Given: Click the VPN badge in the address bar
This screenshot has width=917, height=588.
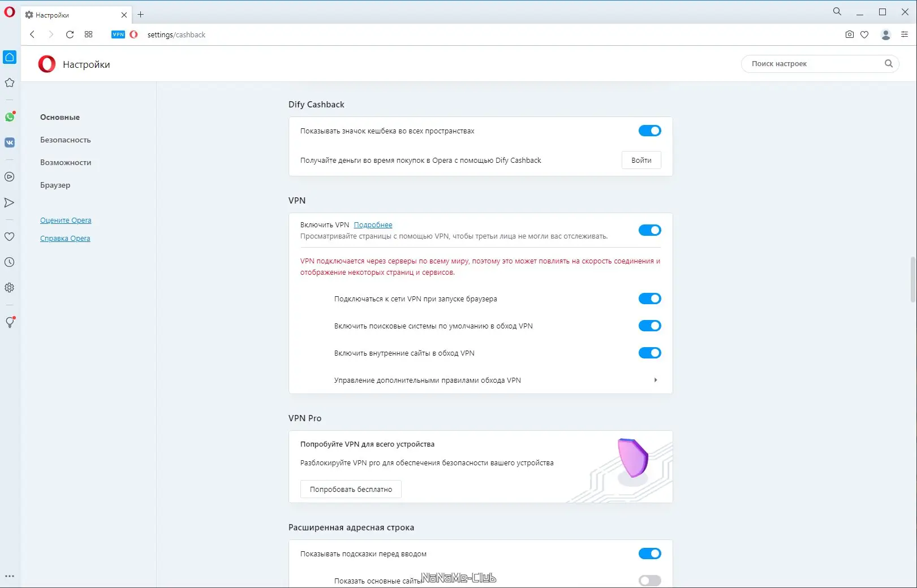Looking at the screenshot, I should click(x=118, y=34).
